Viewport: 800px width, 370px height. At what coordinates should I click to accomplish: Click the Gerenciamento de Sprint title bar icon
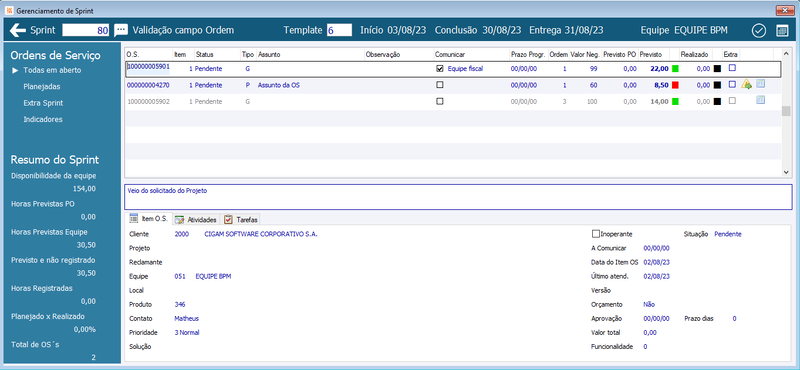[x=9, y=10]
